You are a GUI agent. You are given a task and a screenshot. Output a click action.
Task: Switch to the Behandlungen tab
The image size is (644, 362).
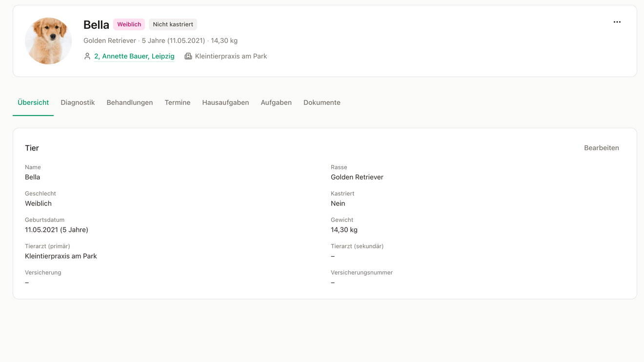click(130, 102)
